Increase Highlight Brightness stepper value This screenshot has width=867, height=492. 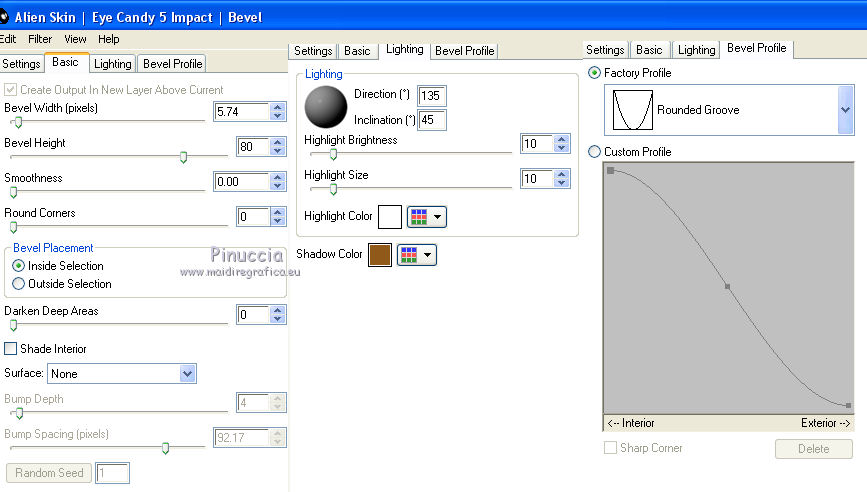(x=562, y=139)
